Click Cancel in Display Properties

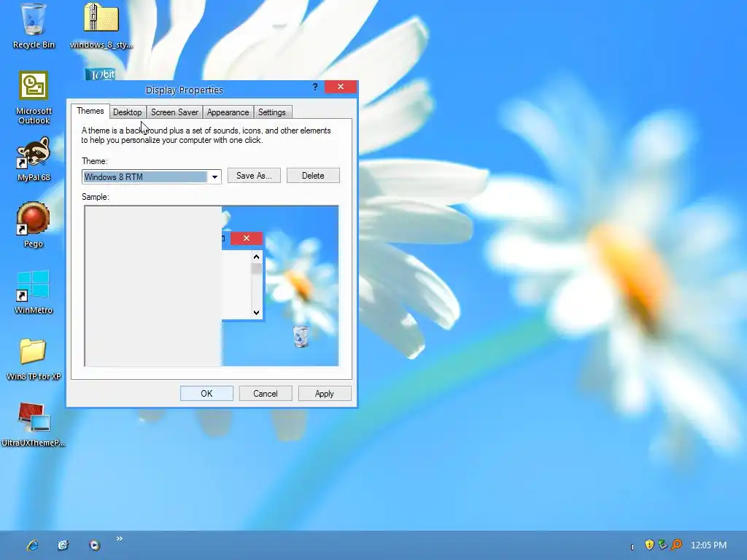click(266, 394)
